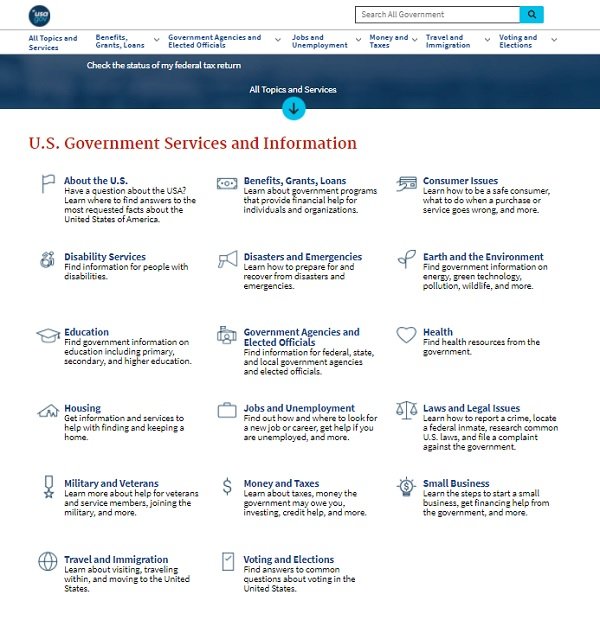600x633 pixels.
Task: Open the Voting and Elections heading link
Action: [x=289, y=559]
